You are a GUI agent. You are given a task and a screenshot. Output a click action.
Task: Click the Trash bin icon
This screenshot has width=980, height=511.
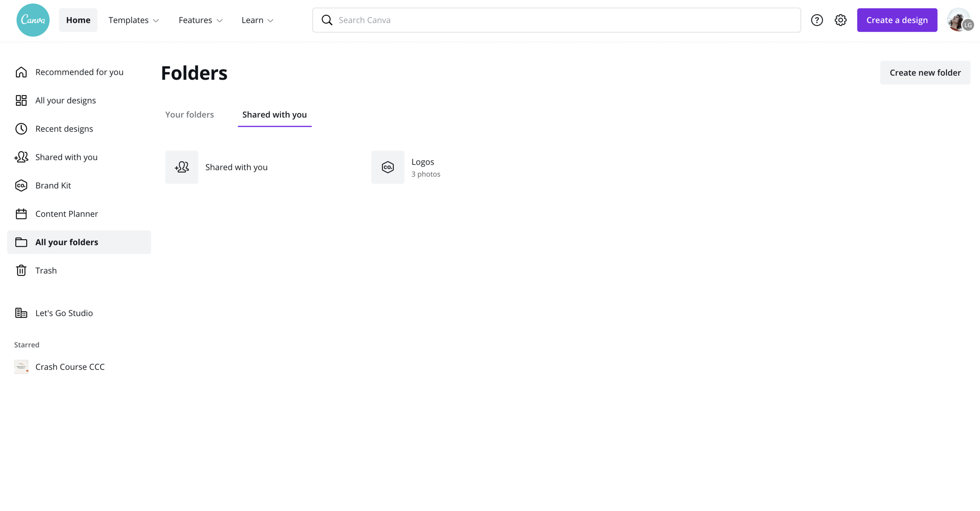[21, 271]
